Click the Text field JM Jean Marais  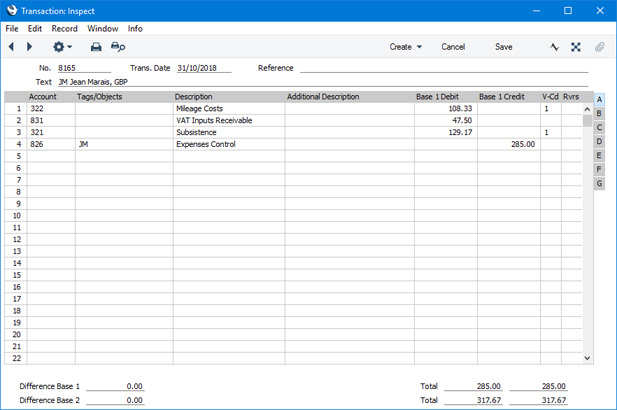coord(323,82)
